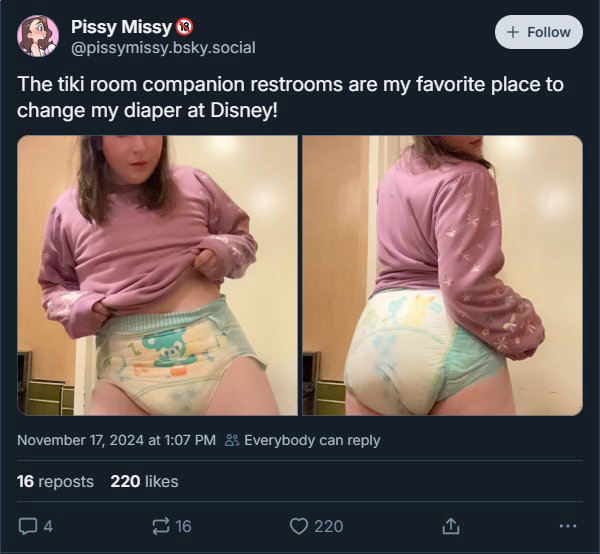Click the November 17, 2024 timestamp
The image size is (600, 554).
(116, 440)
